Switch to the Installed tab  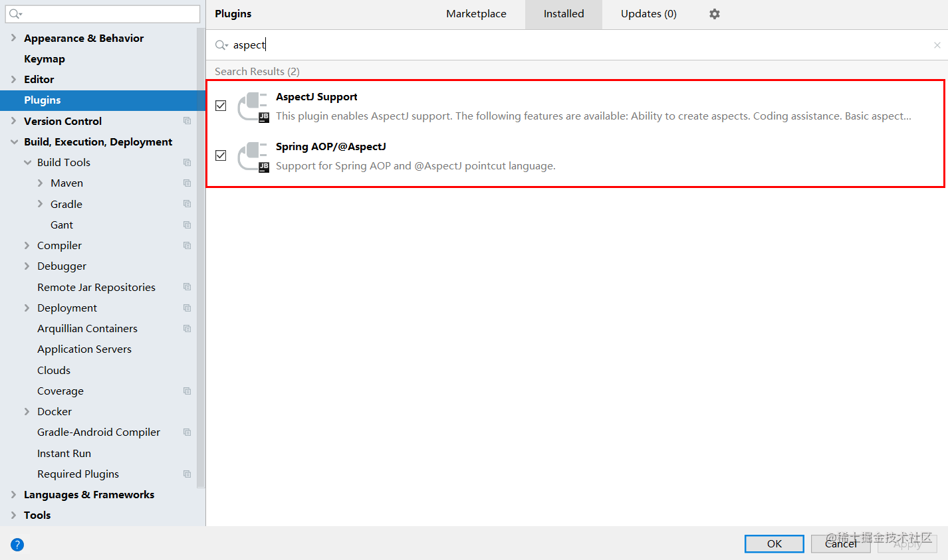pyautogui.click(x=564, y=14)
